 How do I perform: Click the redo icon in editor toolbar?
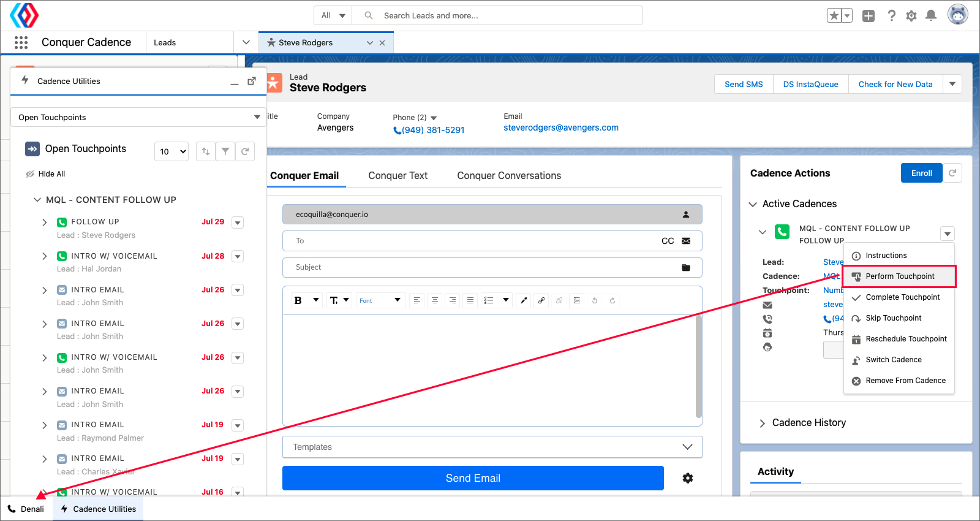[x=612, y=300]
